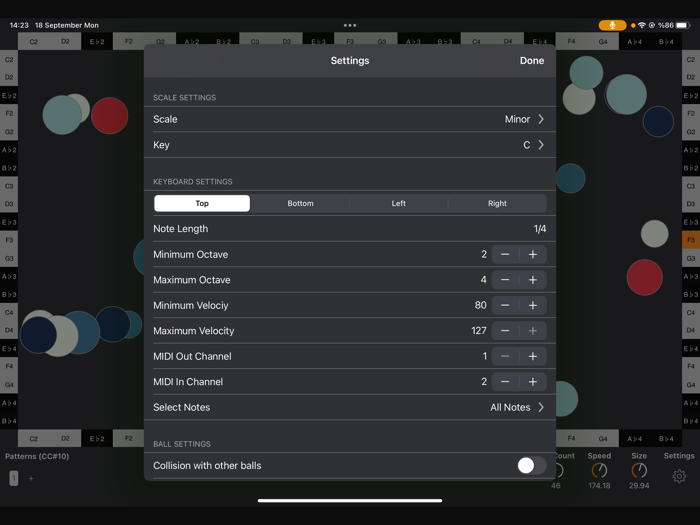Close settings with Done
This screenshot has width=700, height=525.
click(x=532, y=61)
